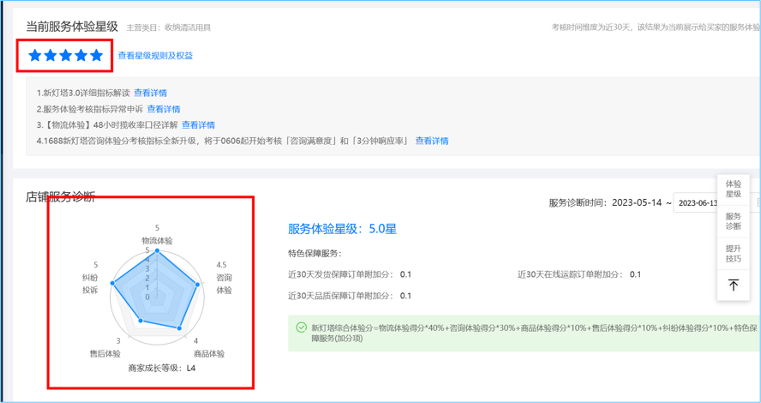Click the back-to-top arrow icon
761x403 pixels.
coord(733,285)
